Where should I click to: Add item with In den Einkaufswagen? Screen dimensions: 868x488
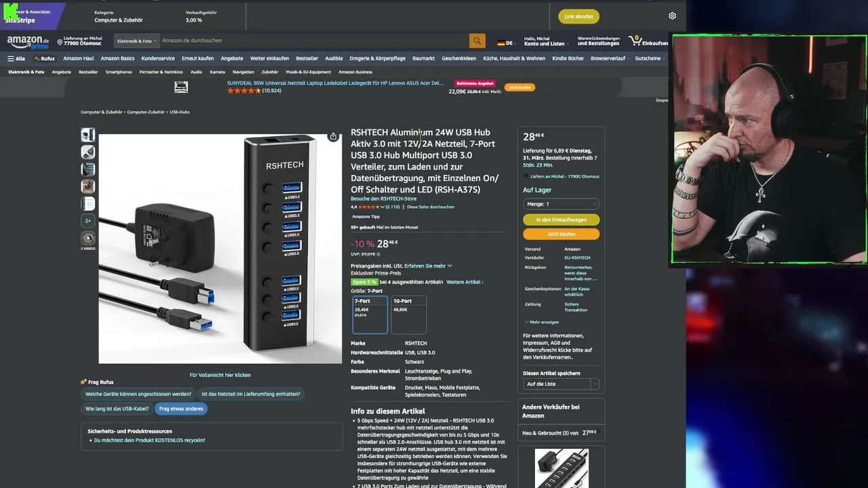tap(561, 220)
